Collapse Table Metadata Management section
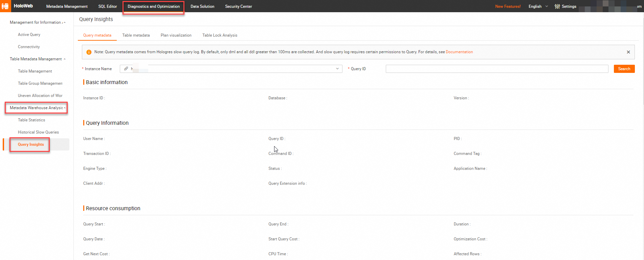The height and width of the screenshot is (260, 644). click(x=65, y=59)
